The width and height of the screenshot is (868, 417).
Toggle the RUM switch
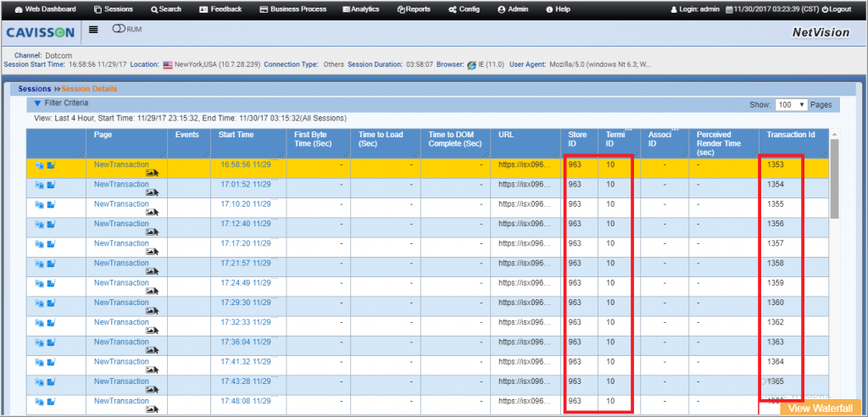pos(119,29)
